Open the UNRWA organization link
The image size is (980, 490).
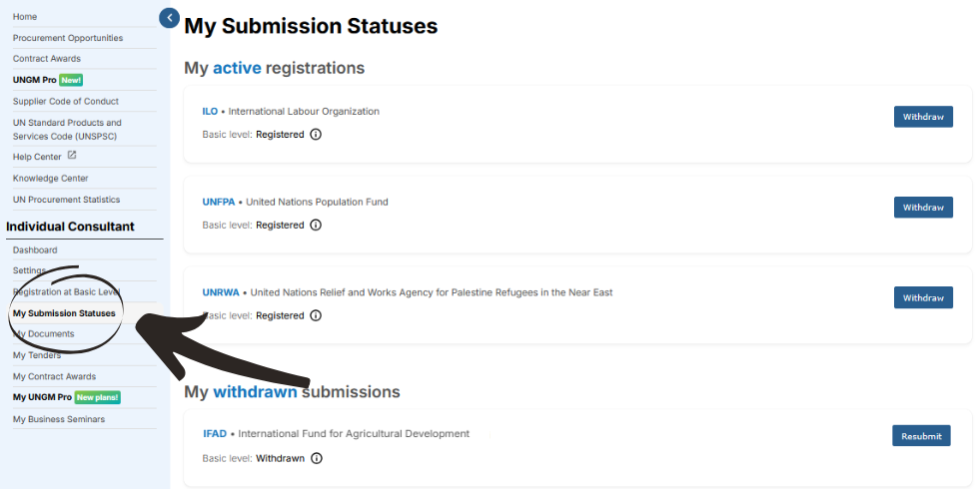221,292
